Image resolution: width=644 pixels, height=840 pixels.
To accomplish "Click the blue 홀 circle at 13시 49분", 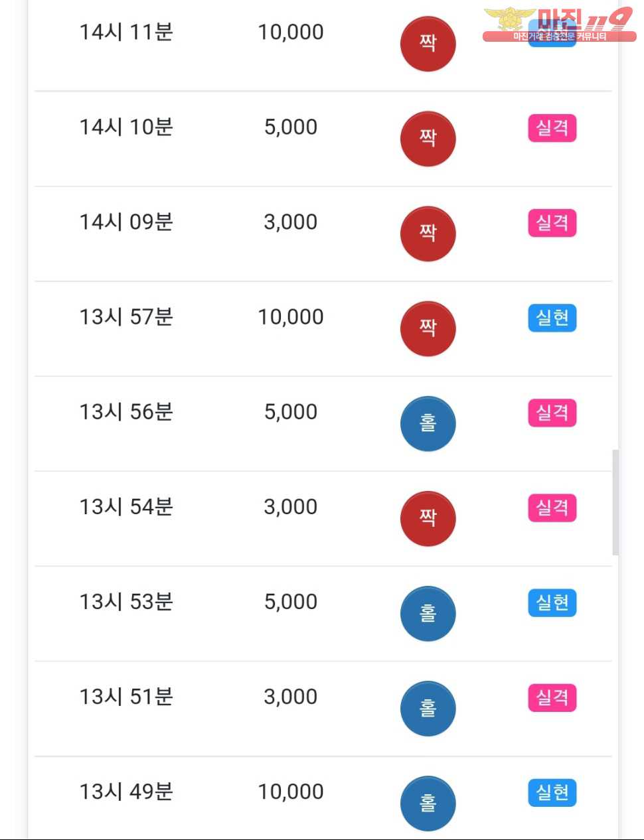I will point(428,803).
